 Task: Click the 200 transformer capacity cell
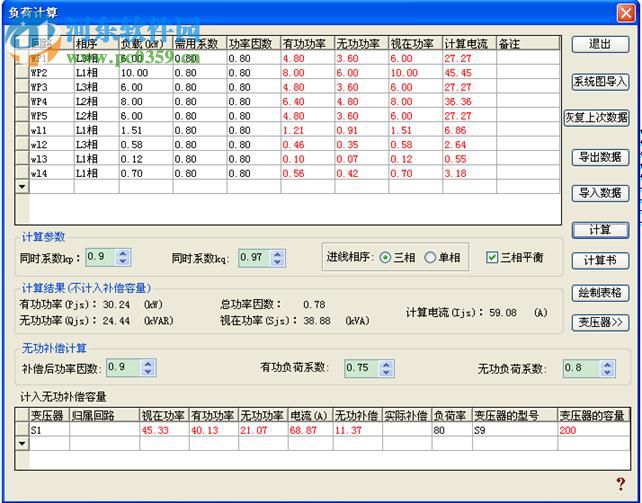(594, 430)
